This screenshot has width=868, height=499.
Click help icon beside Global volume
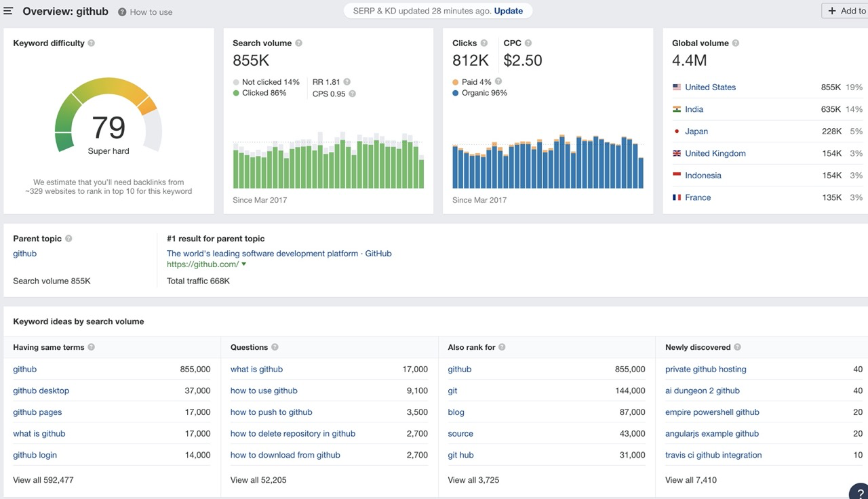pos(736,43)
